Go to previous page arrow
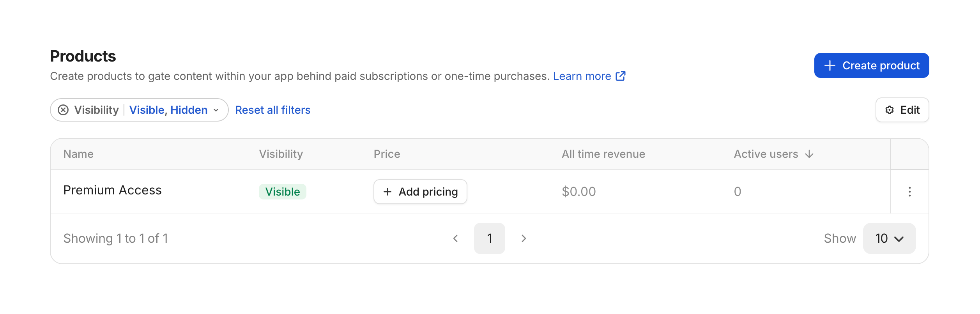The height and width of the screenshot is (314, 980). 455,238
